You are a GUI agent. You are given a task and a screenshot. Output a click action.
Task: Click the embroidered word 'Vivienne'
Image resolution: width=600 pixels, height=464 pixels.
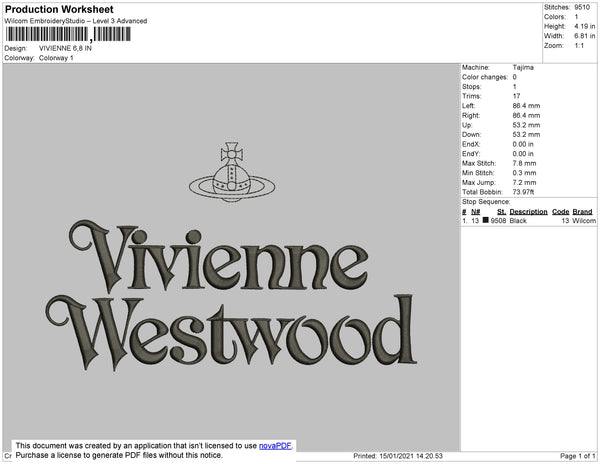pyautogui.click(x=218, y=256)
